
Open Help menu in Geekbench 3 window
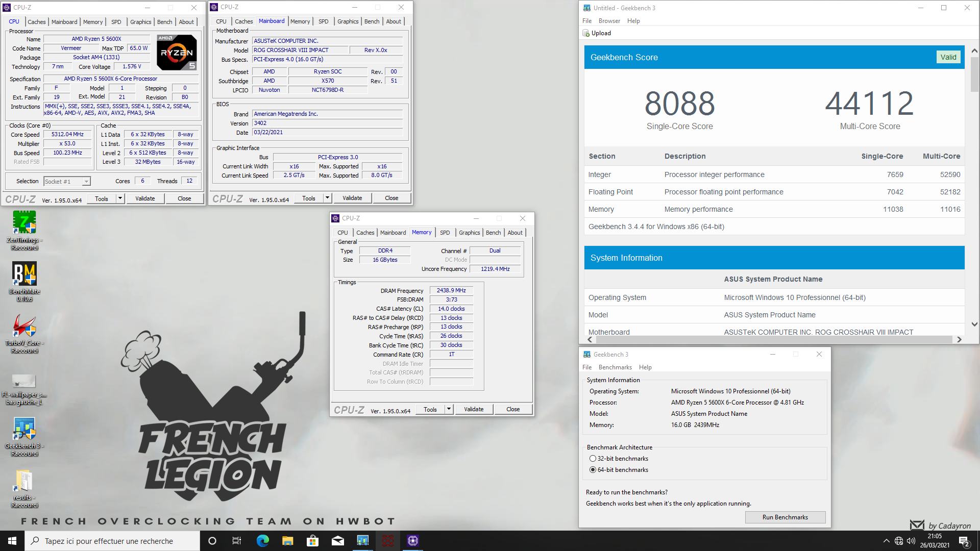pos(645,367)
